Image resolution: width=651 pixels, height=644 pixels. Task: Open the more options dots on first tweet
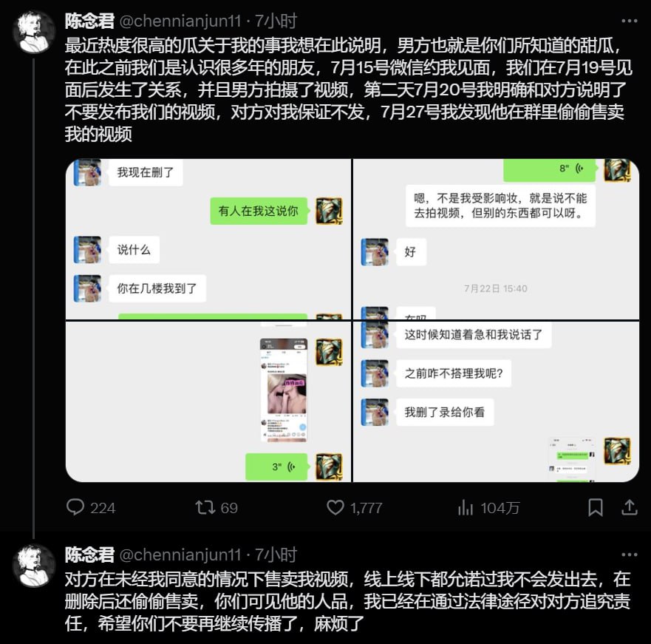click(630, 21)
